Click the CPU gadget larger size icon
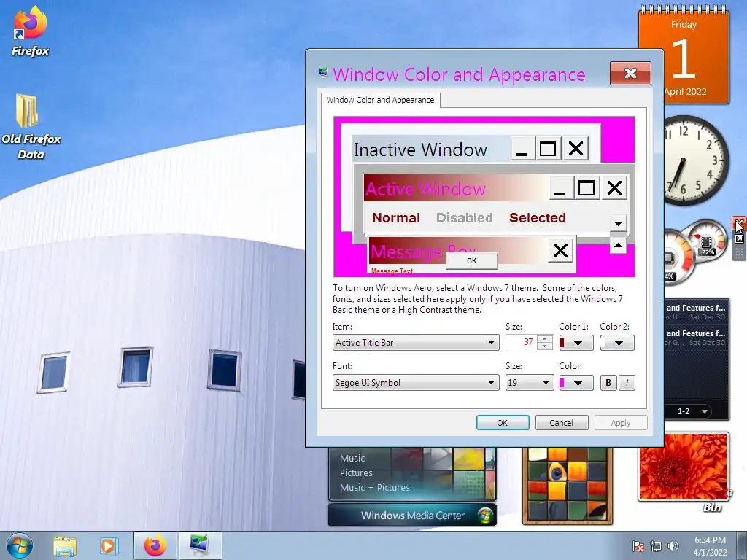The width and height of the screenshot is (747, 560). (739, 239)
